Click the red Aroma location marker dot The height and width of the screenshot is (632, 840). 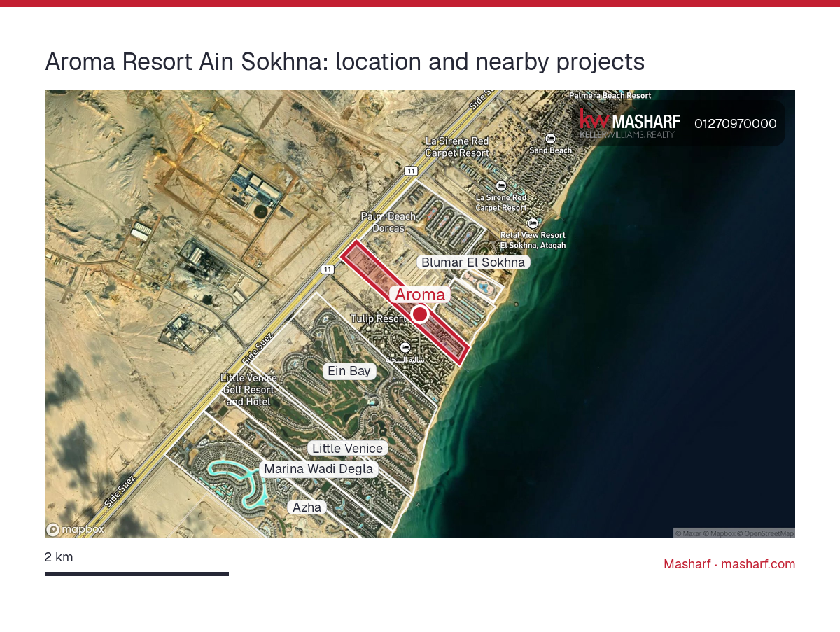click(420, 314)
